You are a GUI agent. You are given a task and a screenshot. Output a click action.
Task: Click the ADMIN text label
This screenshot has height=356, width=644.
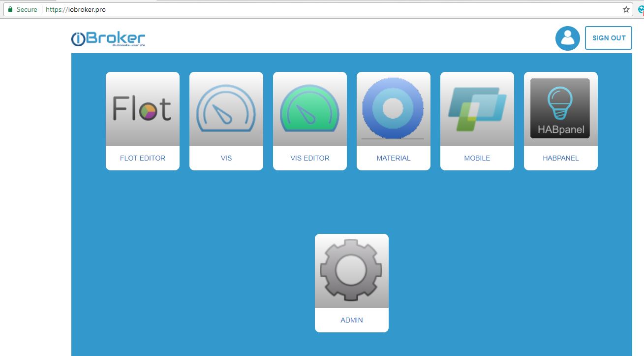(x=351, y=320)
